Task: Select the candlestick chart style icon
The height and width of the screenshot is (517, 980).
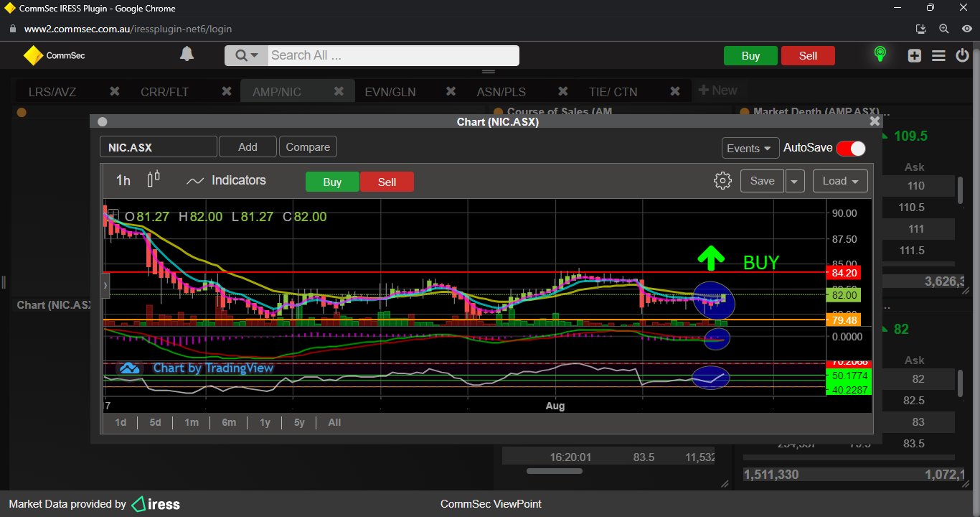Action: point(154,180)
